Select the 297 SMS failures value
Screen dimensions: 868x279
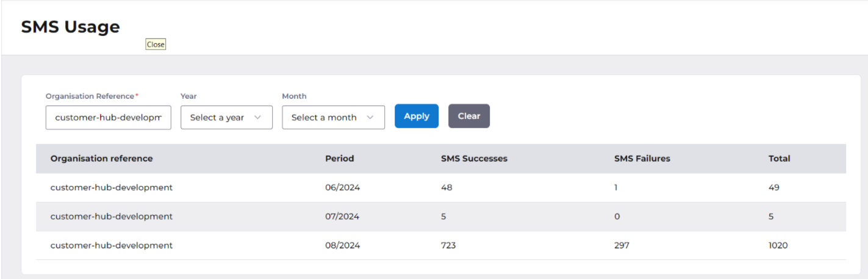pos(622,245)
